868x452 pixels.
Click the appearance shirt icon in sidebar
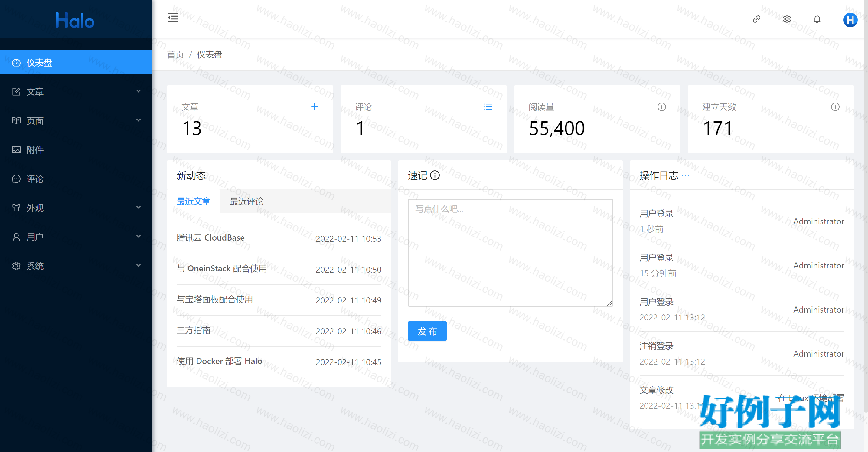point(16,208)
